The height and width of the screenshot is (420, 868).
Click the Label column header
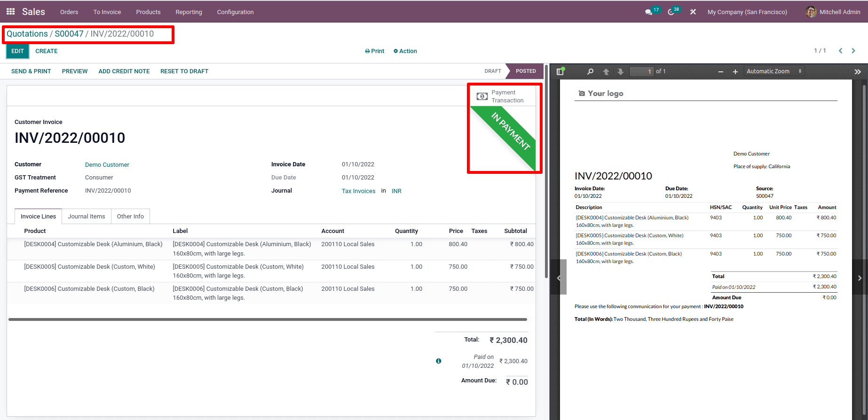click(x=180, y=231)
